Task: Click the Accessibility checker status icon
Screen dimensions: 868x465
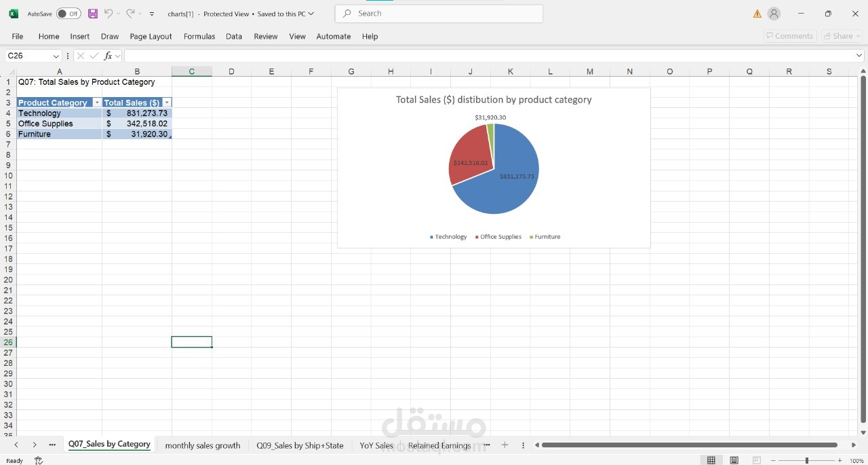Action: [39, 460]
